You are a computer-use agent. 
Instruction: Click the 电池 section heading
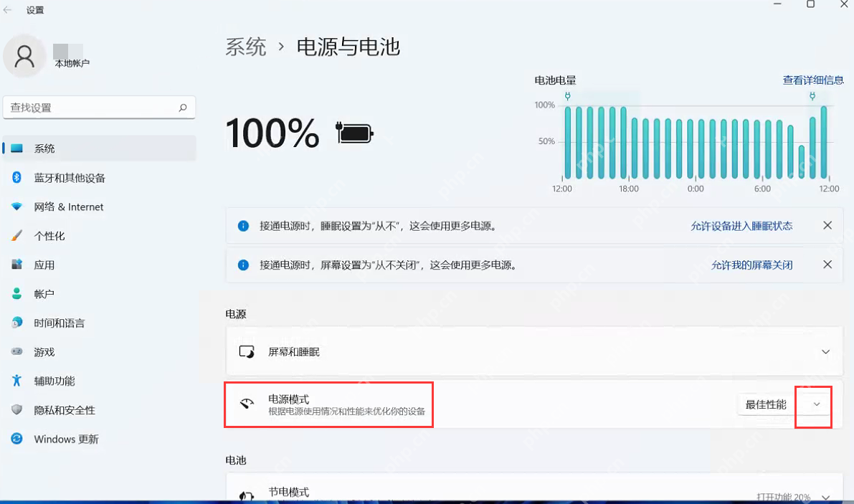click(x=236, y=460)
